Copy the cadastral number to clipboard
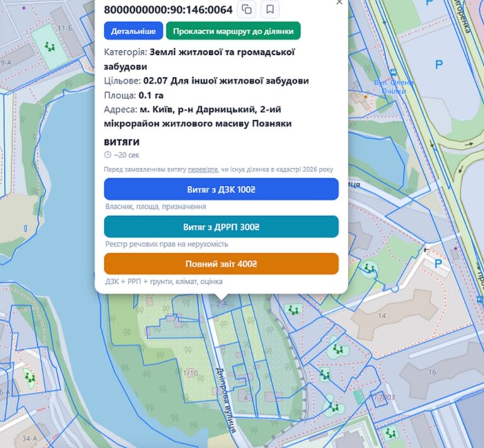484x448 pixels. [248, 9]
